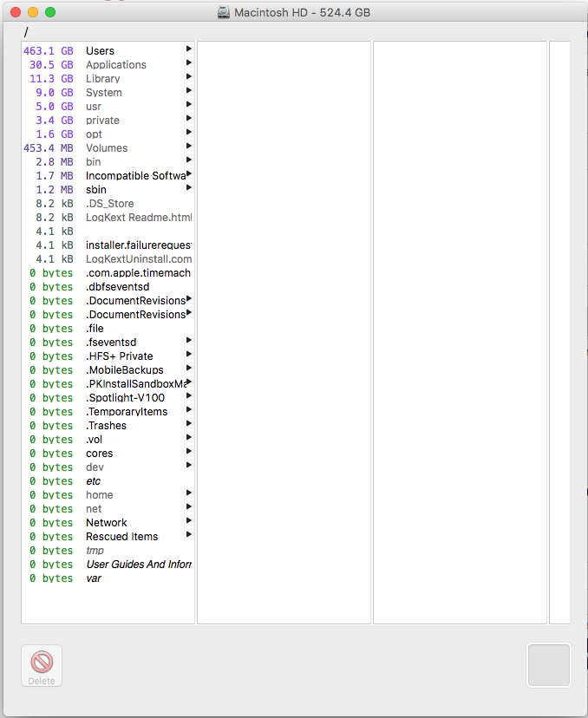Select the bin folder name
This screenshot has width=588, height=718.
point(94,162)
